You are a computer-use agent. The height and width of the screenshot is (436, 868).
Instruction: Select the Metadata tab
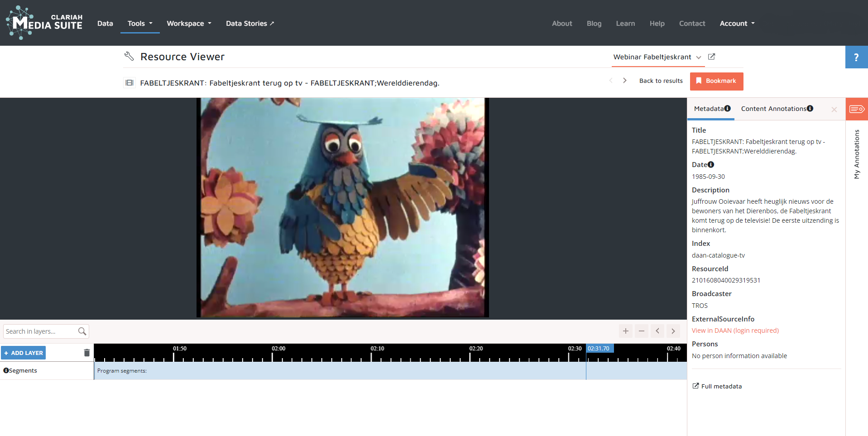(711, 109)
